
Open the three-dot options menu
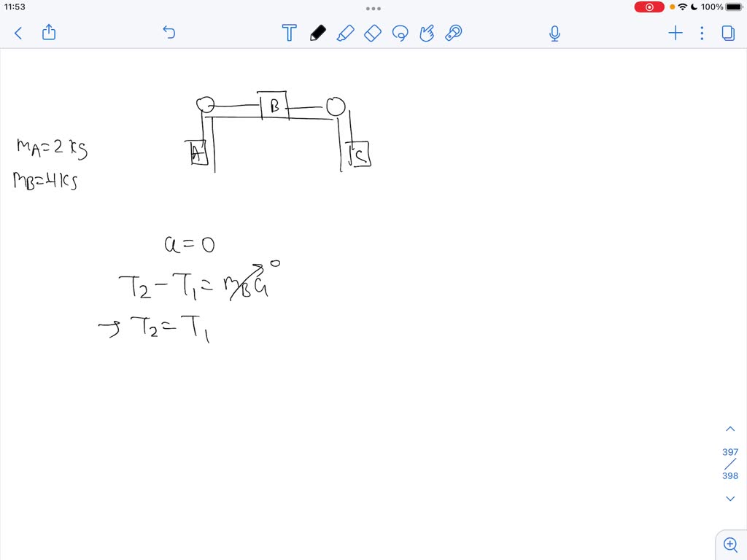pyautogui.click(x=701, y=33)
